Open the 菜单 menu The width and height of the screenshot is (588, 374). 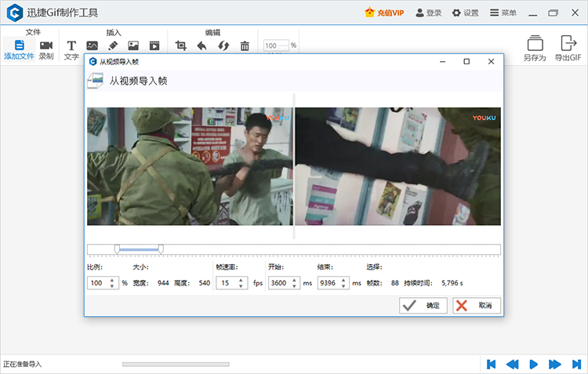(503, 13)
